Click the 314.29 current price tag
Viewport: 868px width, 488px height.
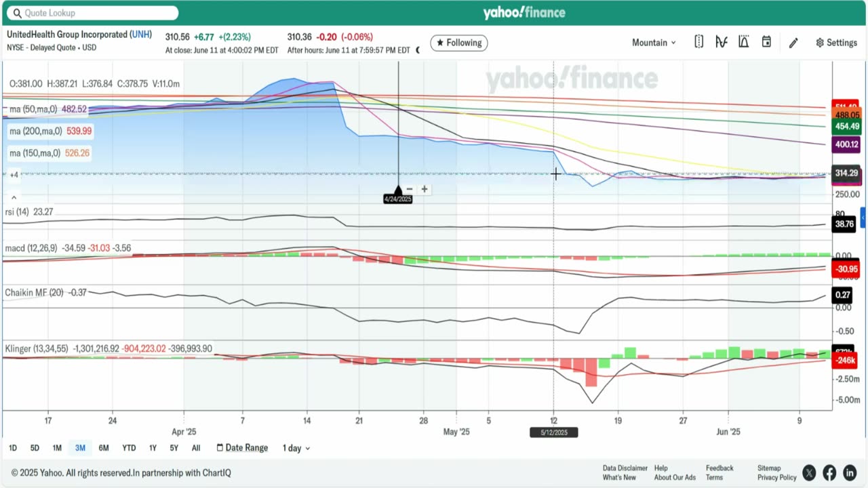(847, 174)
